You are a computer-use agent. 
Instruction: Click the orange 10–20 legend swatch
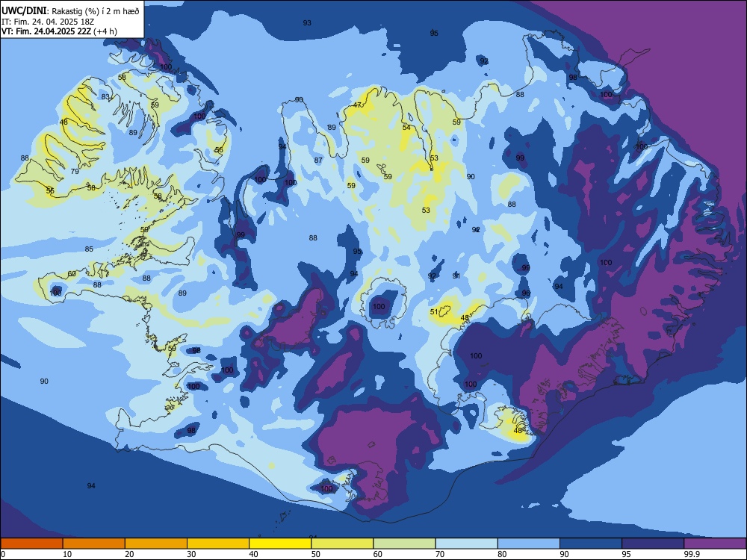[94, 544]
